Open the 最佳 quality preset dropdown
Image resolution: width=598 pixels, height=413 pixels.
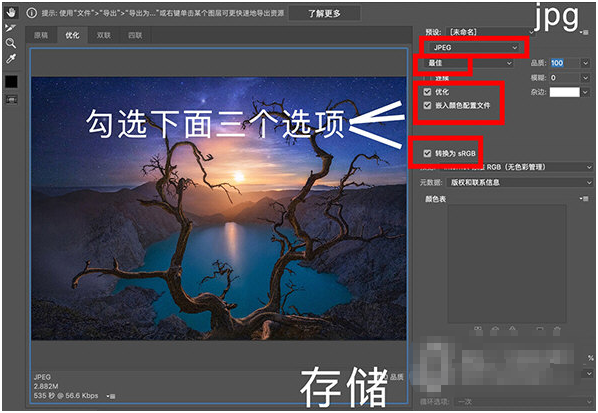469,63
